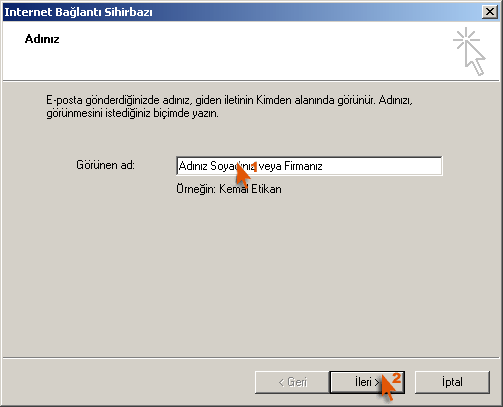Click empty area at right of name field
Screen dimensions: 503x407
(383, 166)
